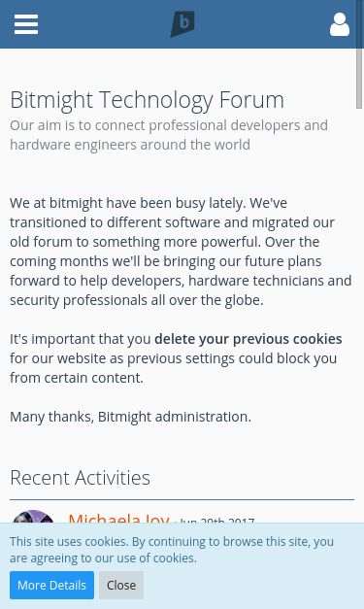Viewport: 364px width, 609px height.
Task: Click Michaela Joy's avatar thumbnail
Action: (33, 517)
